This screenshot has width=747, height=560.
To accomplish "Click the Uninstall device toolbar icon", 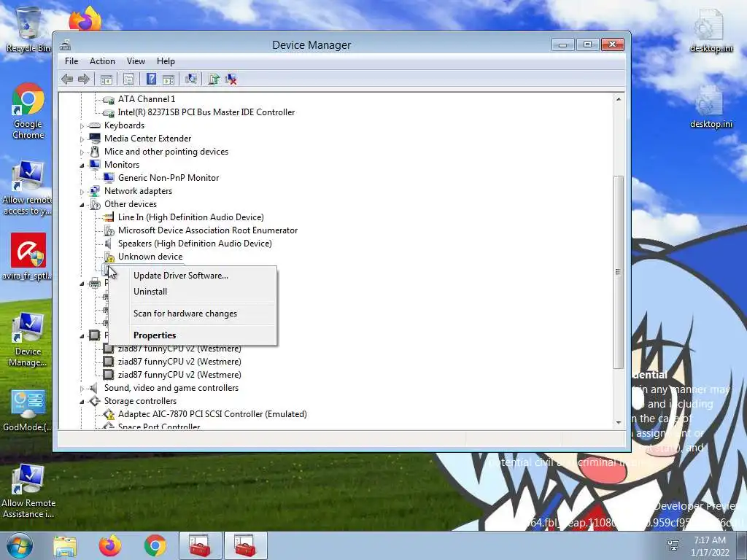I will pos(231,79).
